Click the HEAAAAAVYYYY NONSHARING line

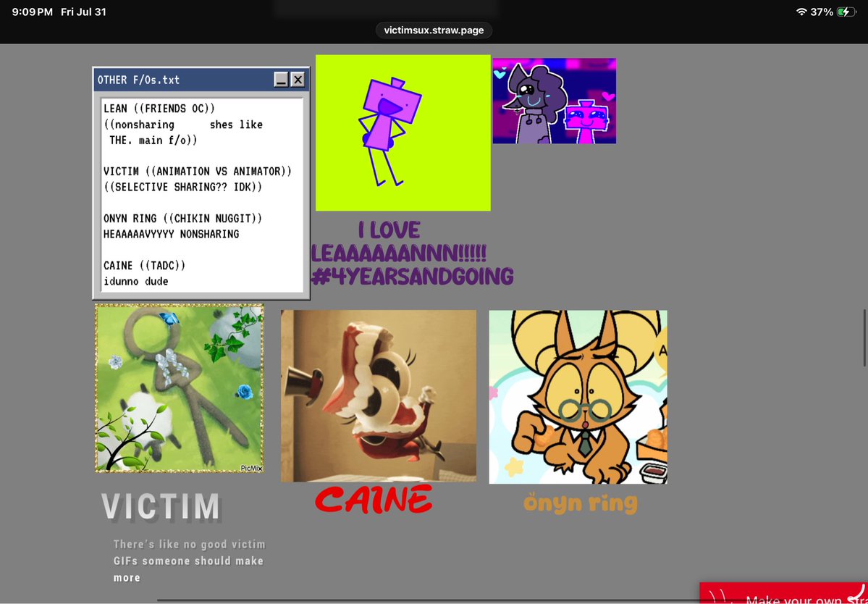point(171,234)
